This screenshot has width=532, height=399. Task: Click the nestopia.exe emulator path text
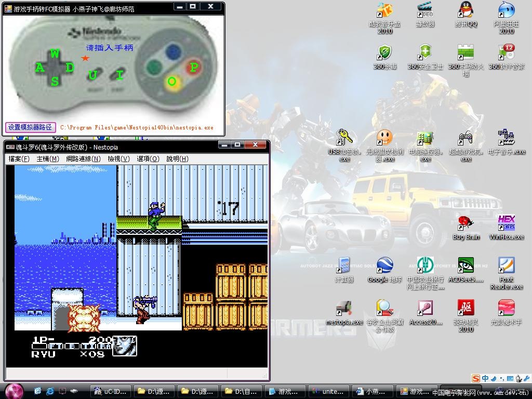(137, 128)
